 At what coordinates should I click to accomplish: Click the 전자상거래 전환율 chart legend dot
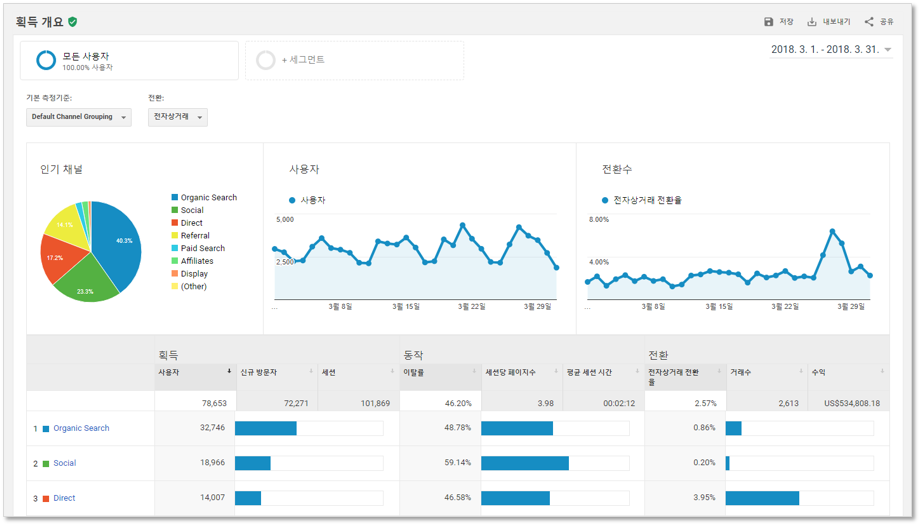605,200
